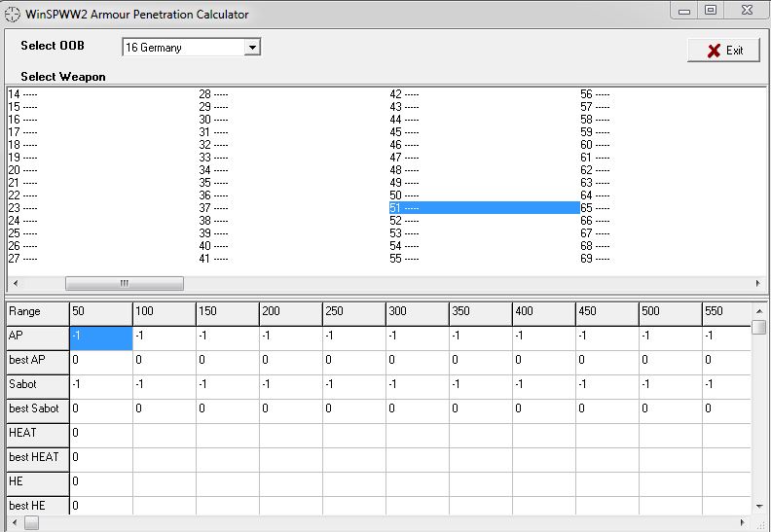771x532 pixels.
Task: Select weapon slot 69 in list
Action: 595,259
